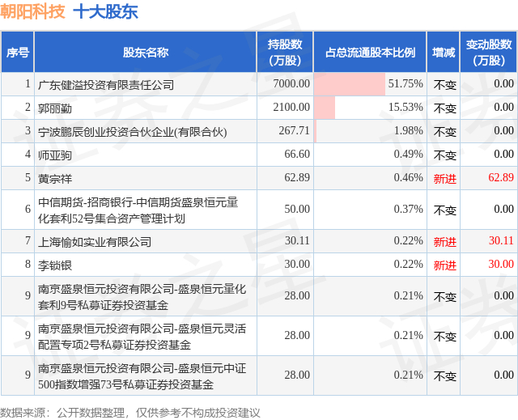Viewport: 518px width, 420px height.
Task: Click the 十大股东 heading
Action: (105, 12)
